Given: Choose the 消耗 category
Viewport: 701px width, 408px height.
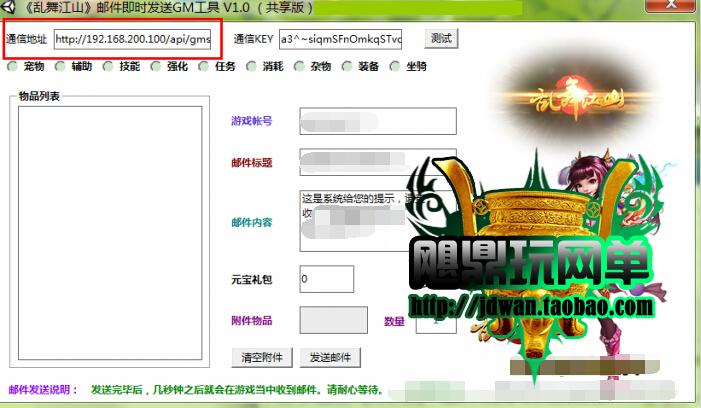Looking at the screenshot, I should click(253, 67).
